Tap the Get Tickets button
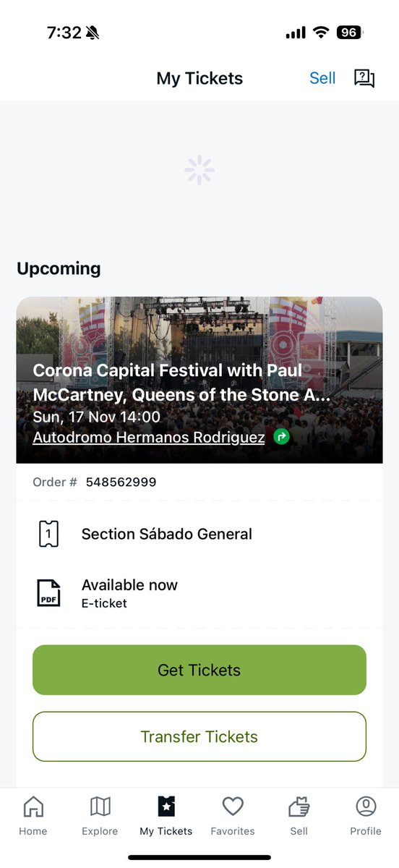399x868 pixels. 199,670
